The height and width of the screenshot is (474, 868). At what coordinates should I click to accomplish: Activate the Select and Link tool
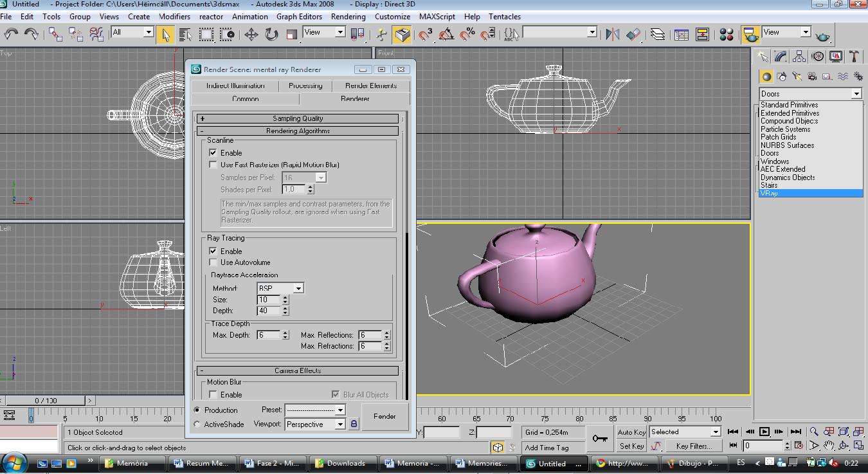[x=55, y=34]
